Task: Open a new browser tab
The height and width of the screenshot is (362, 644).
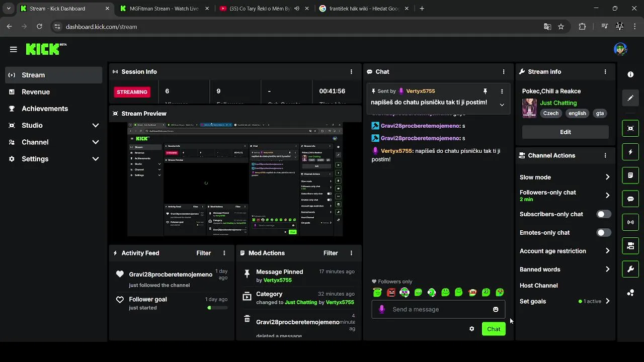Action: (x=422, y=9)
